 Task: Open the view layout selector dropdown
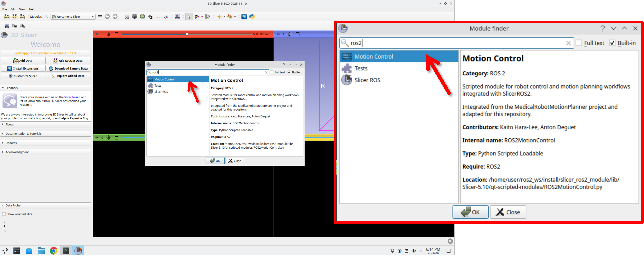178,17
